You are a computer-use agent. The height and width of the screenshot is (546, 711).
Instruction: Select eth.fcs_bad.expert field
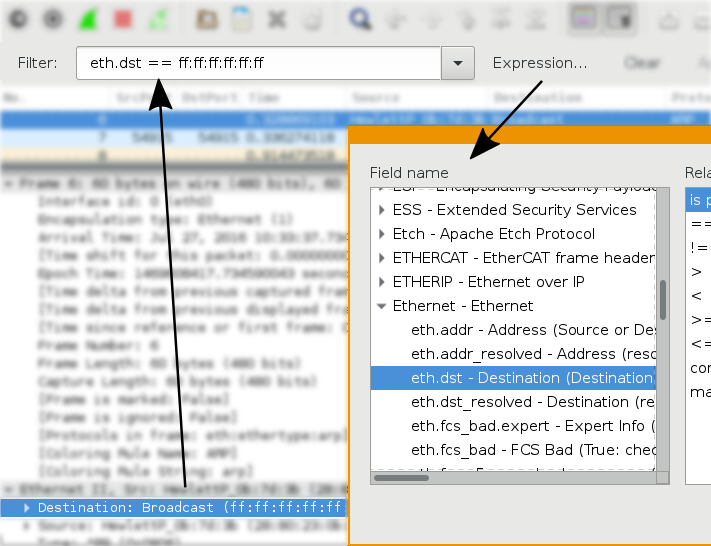click(x=513, y=426)
